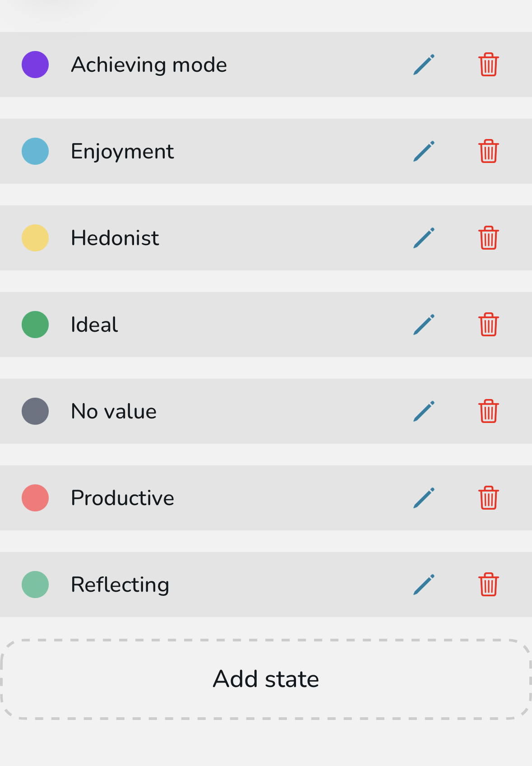This screenshot has height=766, width=532.
Task: Edit the Hedonist state
Action: tap(424, 238)
